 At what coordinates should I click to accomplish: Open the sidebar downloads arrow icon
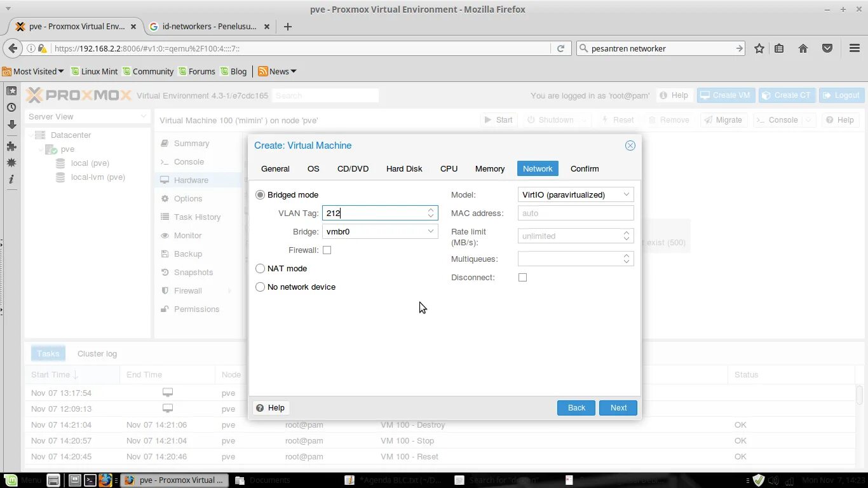point(11,125)
